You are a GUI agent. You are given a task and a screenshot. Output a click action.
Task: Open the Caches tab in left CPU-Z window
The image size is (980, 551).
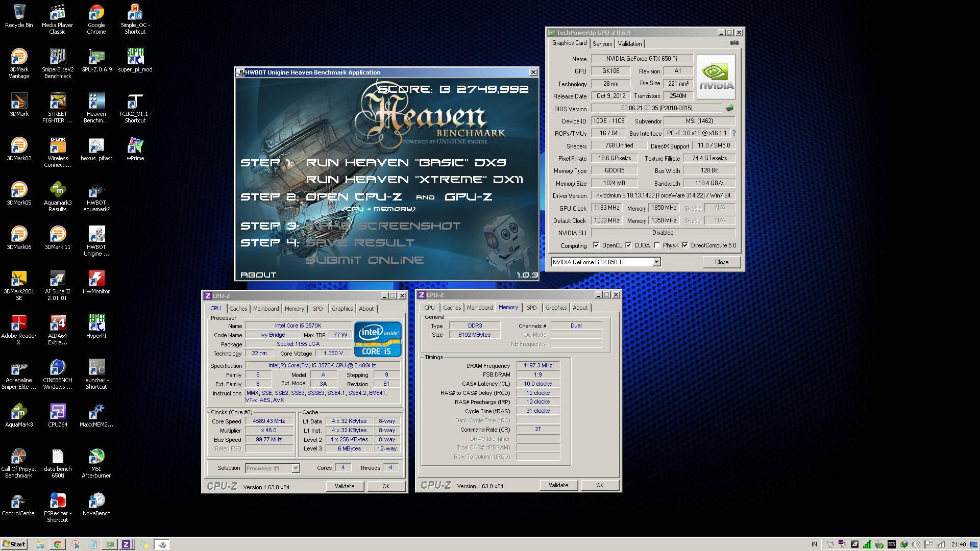pyautogui.click(x=238, y=309)
